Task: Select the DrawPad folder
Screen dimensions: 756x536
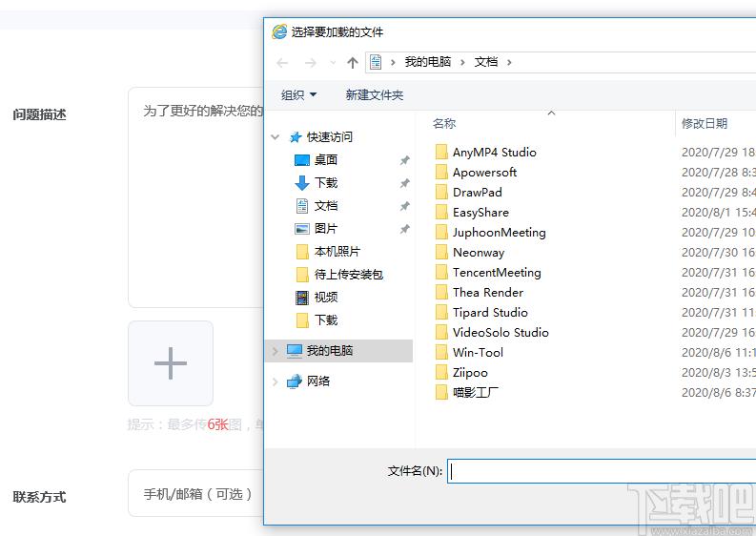Action: 478,192
